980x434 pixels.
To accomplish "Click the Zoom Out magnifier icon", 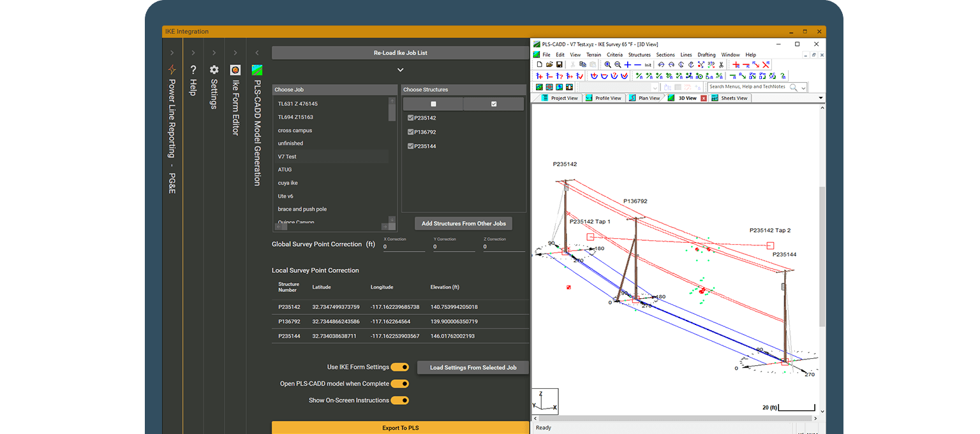I will (618, 64).
